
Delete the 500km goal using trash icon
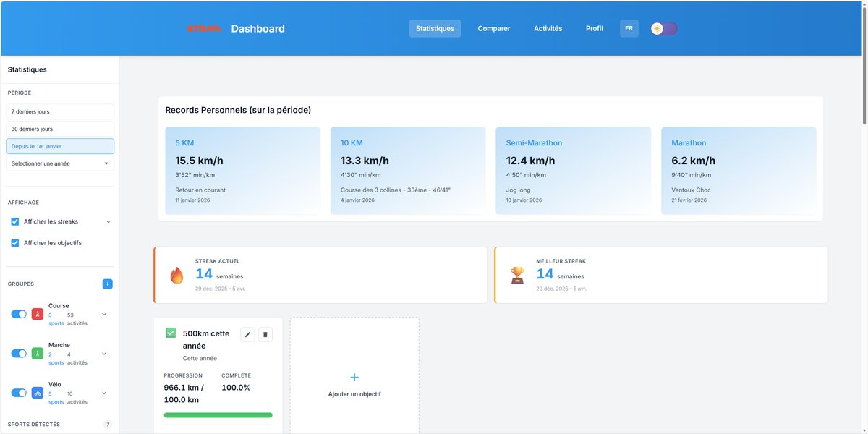click(265, 334)
